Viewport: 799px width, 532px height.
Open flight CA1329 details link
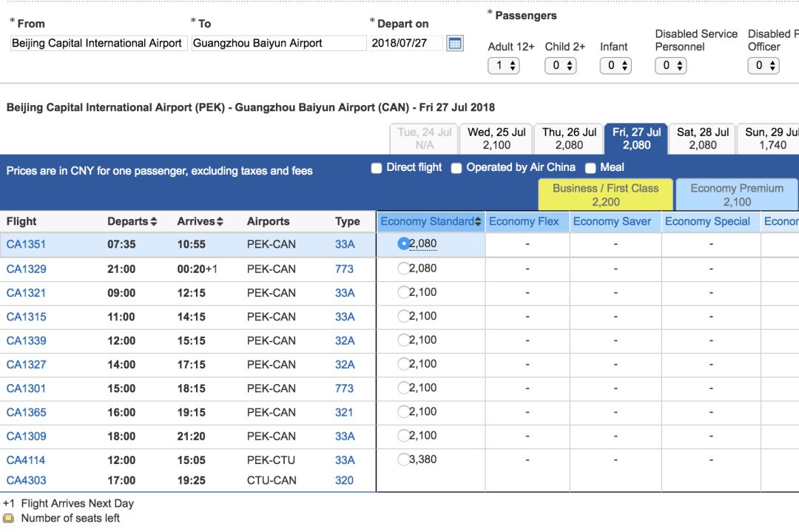point(26,269)
